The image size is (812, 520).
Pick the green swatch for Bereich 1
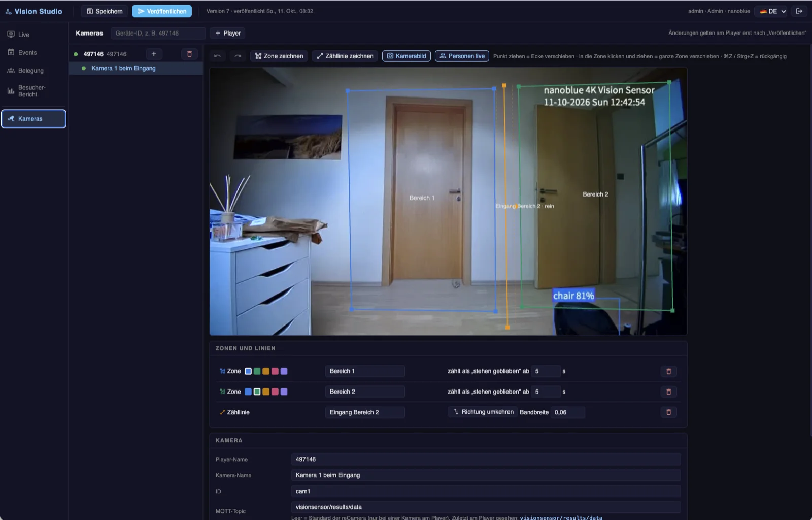(x=257, y=371)
